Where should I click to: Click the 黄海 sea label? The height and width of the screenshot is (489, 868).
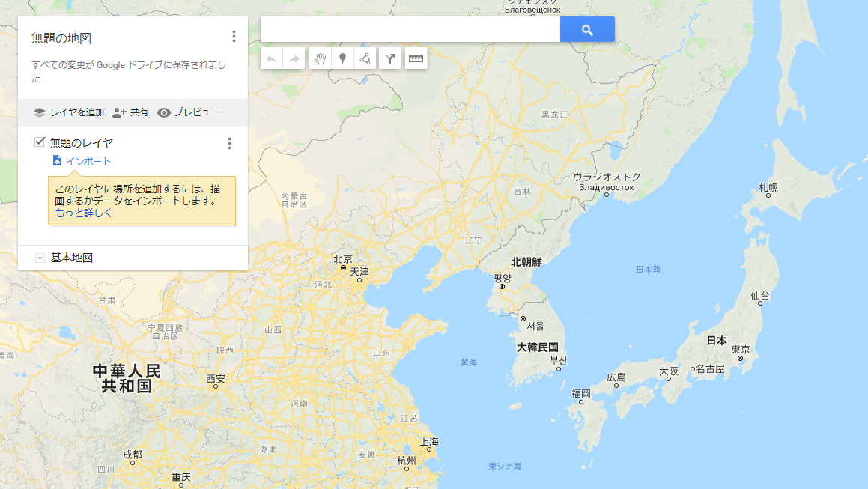(x=469, y=362)
